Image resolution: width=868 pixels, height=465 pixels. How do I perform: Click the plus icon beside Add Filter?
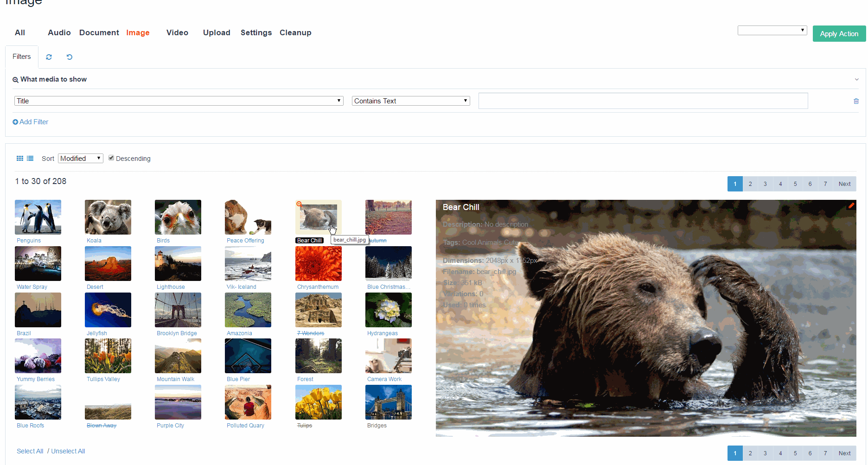pos(15,122)
